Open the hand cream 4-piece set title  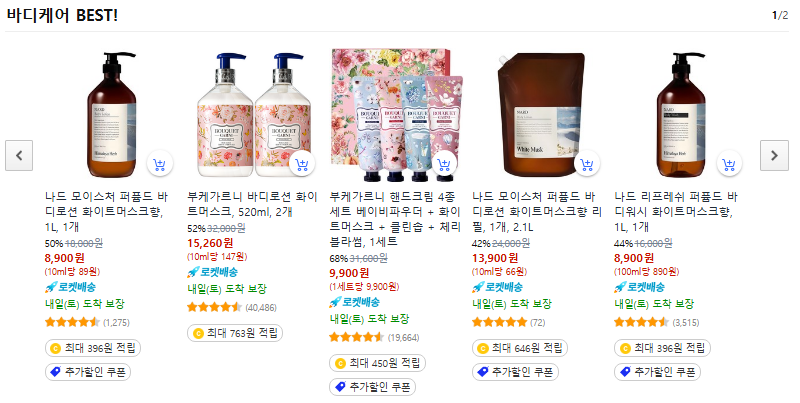(x=395, y=219)
